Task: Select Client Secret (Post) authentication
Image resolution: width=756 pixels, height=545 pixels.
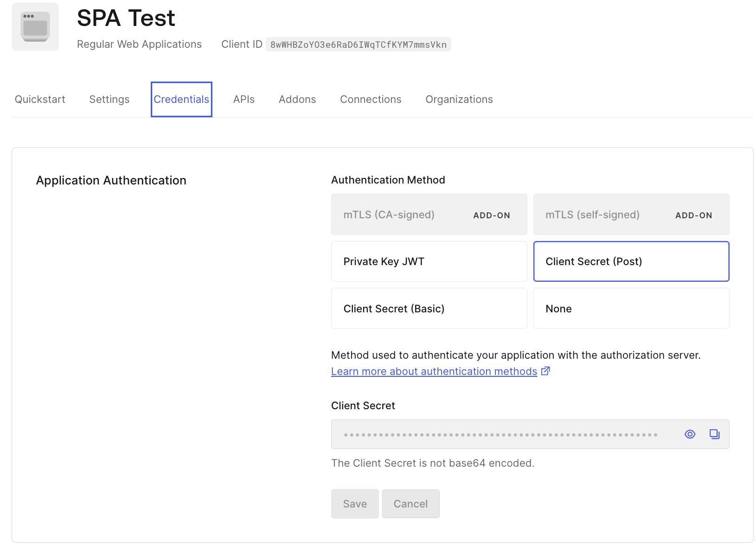Action: [x=631, y=261]
